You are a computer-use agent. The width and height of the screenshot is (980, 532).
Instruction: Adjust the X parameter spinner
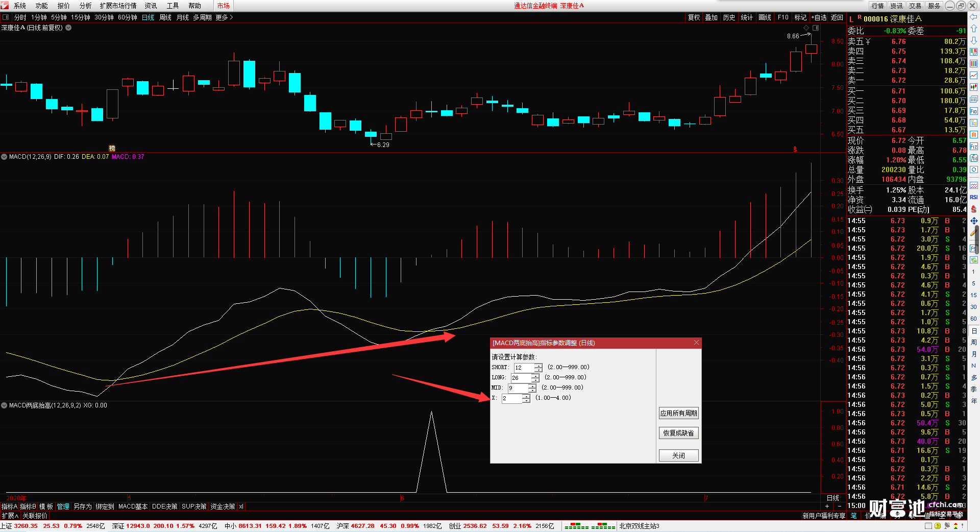526,398
